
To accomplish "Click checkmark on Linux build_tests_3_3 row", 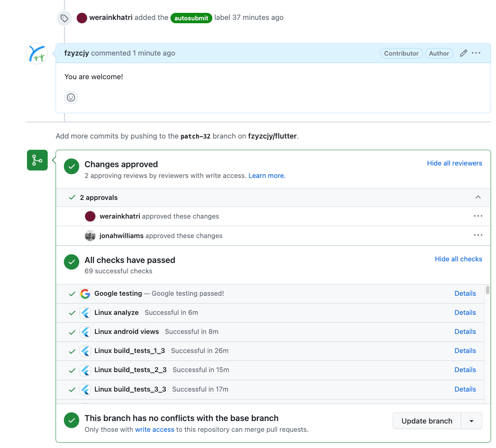I will tap(72, 390).
